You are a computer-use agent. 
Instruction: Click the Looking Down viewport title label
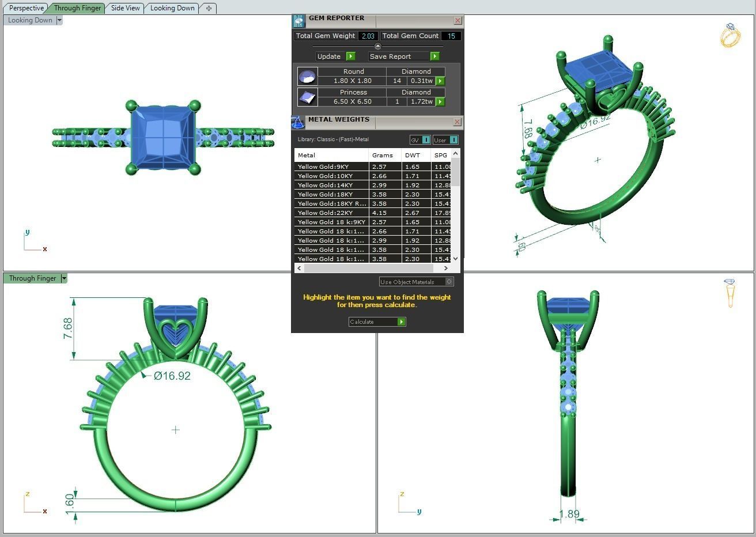30,20
